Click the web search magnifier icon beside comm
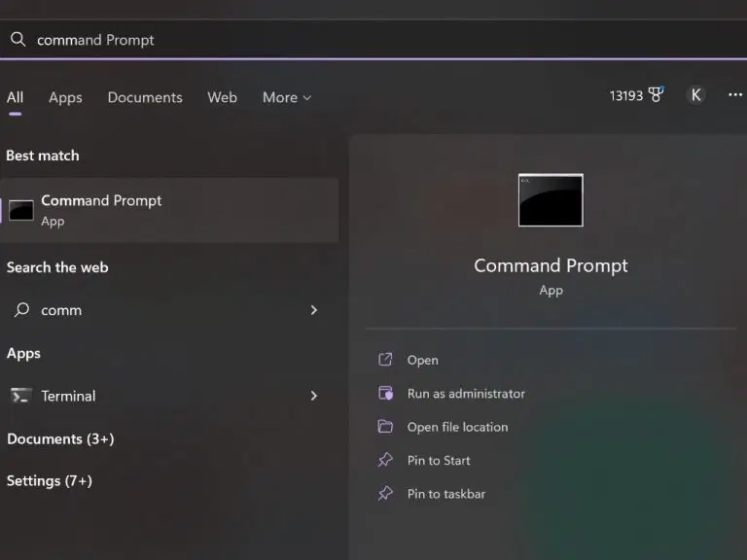747x560 pixels. 21,310
